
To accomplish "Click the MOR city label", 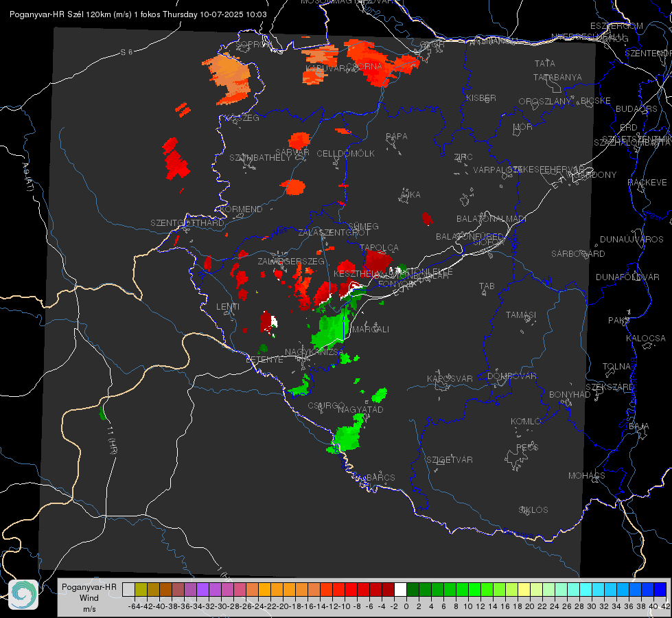I will click(x=523, y=126).
